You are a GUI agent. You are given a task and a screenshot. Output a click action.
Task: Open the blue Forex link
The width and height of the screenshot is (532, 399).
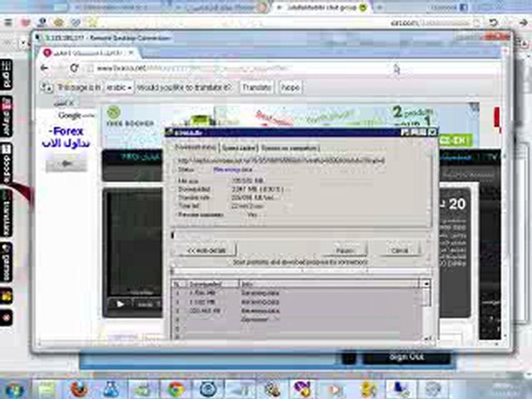click(66, 137)
